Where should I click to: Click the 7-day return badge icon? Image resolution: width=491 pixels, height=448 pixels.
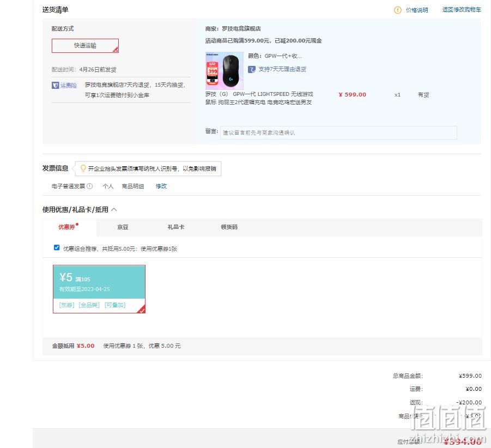(252, 69)
